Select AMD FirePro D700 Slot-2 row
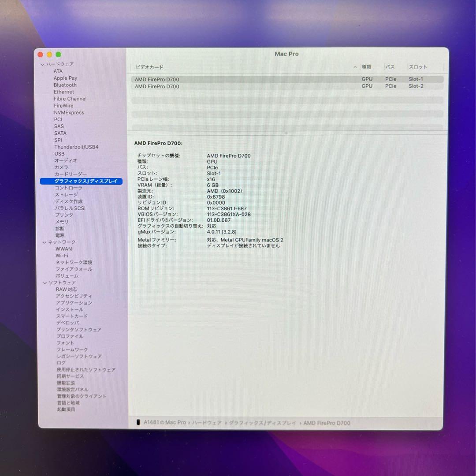Image resolution: width=476 pixels, height=476 pixels. [287, 86]
